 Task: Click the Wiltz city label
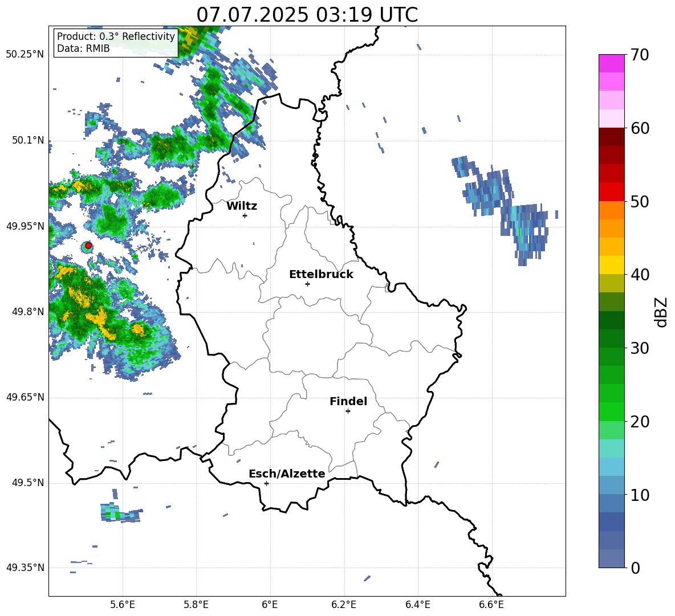click(x=242, y=206)
